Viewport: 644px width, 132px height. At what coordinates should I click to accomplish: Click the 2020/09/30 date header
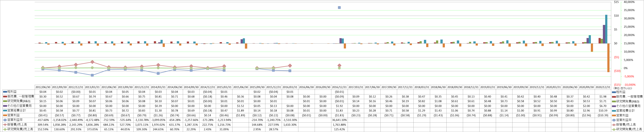click(x=586, y=87)
